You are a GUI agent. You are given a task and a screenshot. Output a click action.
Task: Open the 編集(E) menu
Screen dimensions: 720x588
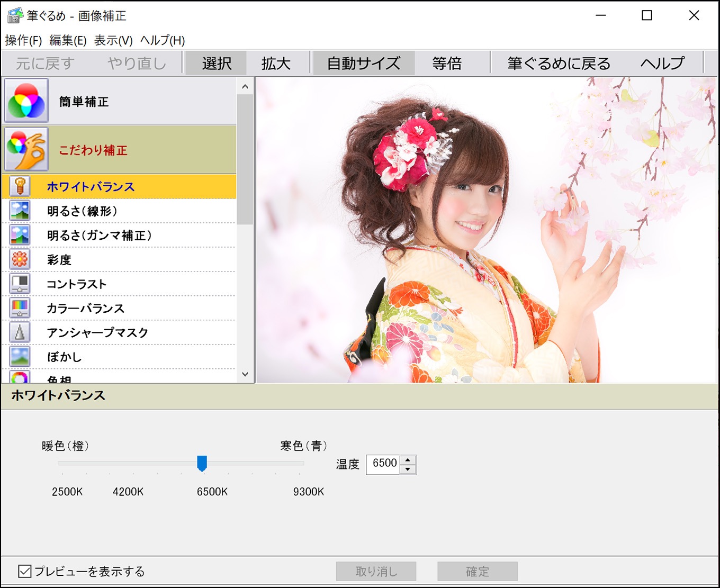pyautogui.click(x=68, y=40)
